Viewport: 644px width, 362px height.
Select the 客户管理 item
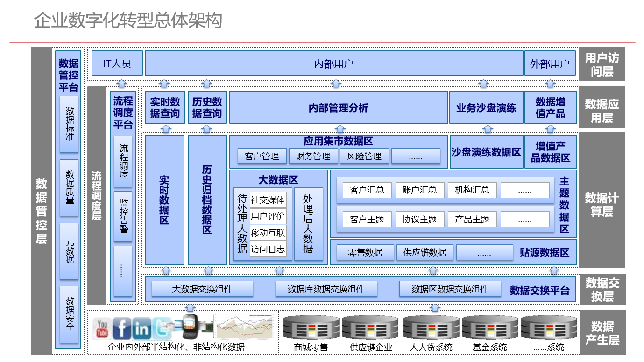coord(262,156)
